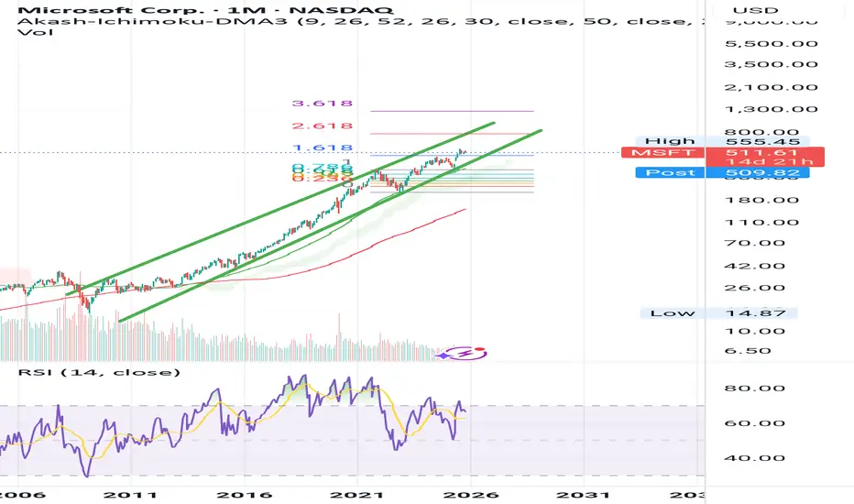Click the Post 509.82 price label

tap(722, 172)
